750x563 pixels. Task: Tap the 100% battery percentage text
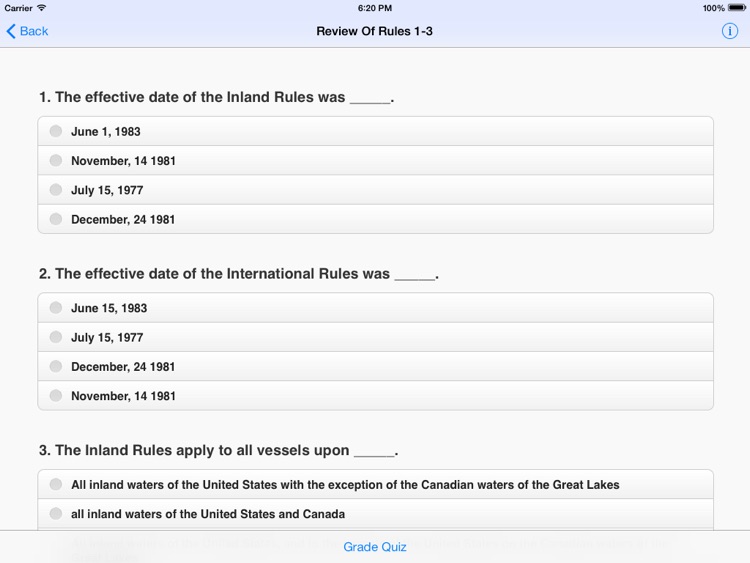pyautogui.click(x=713, y=8)
